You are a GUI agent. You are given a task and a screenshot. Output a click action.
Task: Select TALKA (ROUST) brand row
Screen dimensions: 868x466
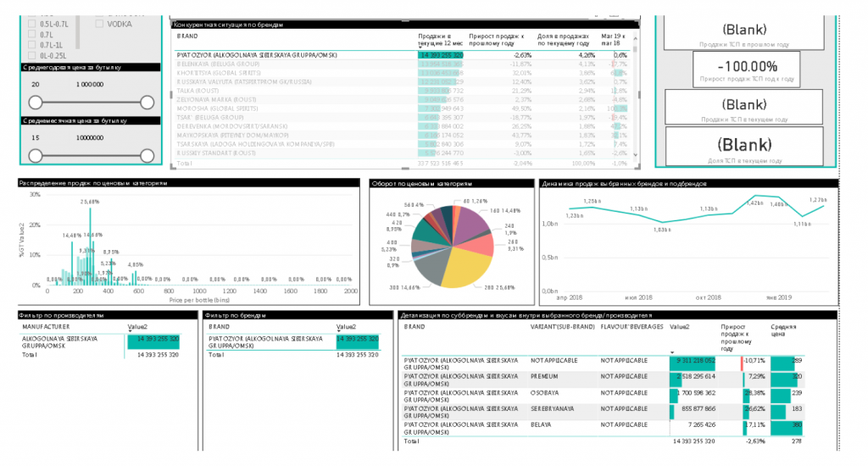point(403,91)
